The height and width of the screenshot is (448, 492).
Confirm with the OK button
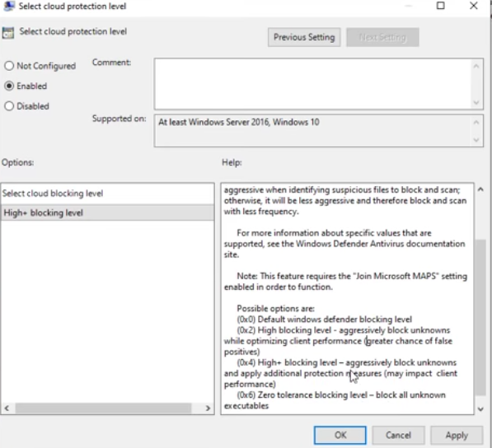[x=340, y=435]
